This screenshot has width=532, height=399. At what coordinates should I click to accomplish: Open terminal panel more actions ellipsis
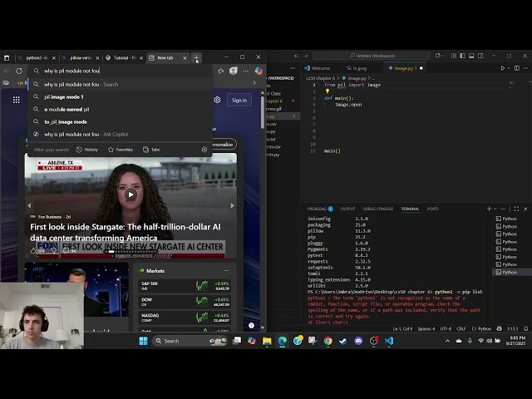[503, 209]
